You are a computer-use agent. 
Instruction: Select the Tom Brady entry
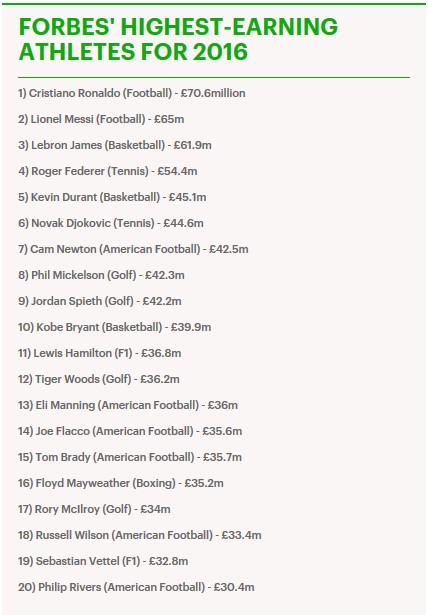tap(130, 457)
